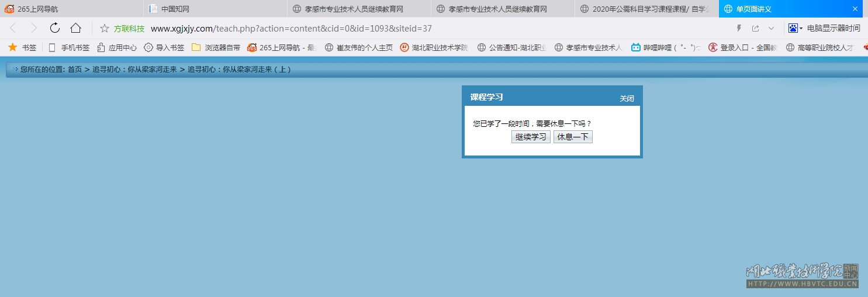Expand the address bar dropdown chevron
The width and height of the screenshot is (868, 297).
point(771,28)
